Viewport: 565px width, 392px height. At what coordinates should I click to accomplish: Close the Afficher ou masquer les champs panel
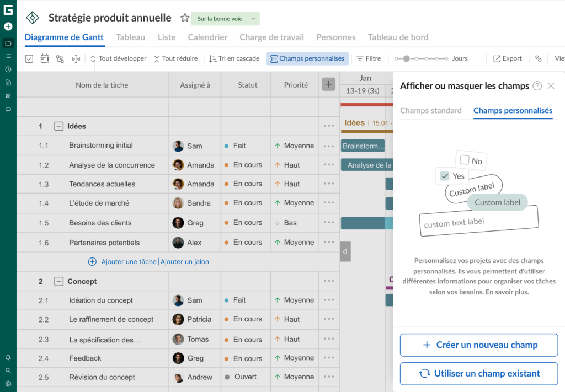click(x=551, y=86)
